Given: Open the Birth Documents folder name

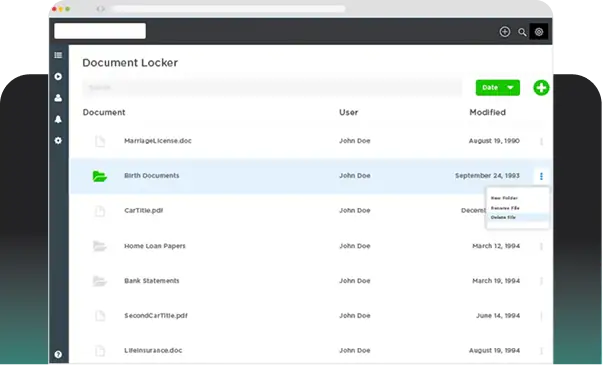Looking at the screenshot, I should pos(152,176).
